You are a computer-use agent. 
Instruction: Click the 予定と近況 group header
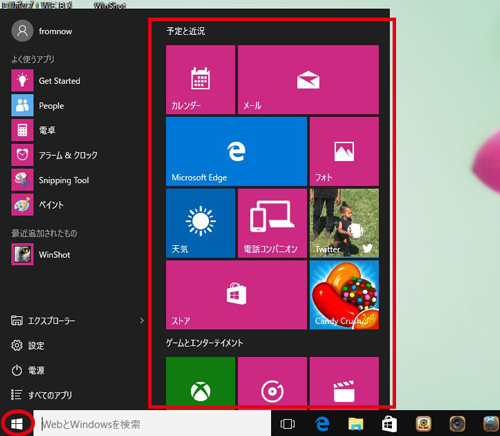(x=186, y=31)
